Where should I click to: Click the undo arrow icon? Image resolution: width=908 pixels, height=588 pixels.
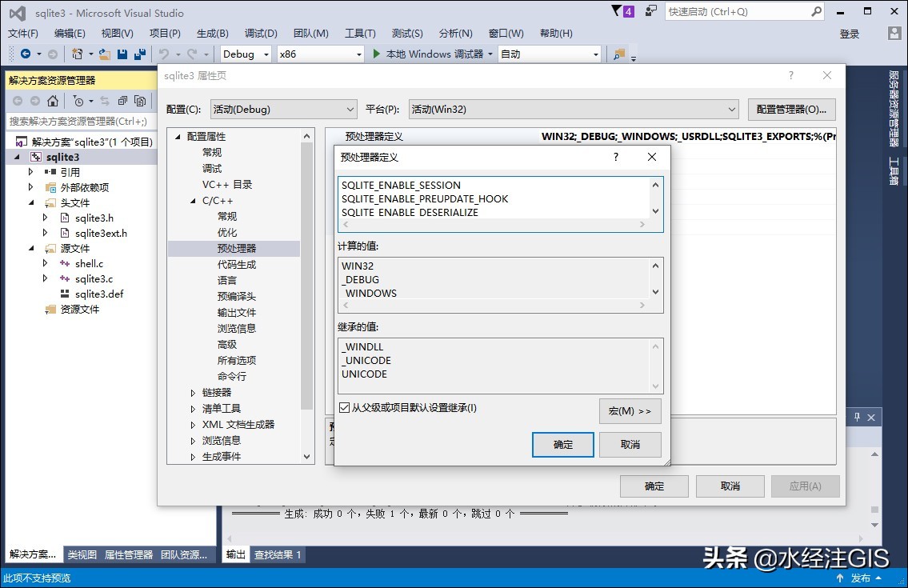164,54
